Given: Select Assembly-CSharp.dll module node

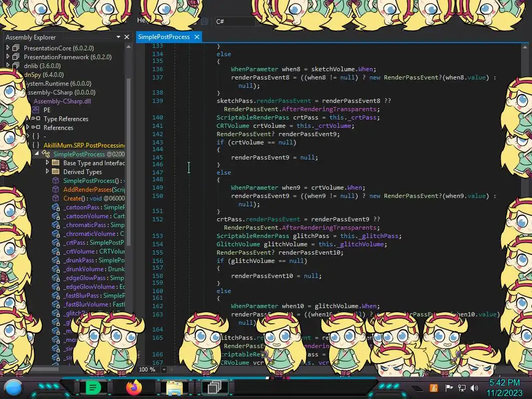Looking at the screenshot, I should [62, 101].
